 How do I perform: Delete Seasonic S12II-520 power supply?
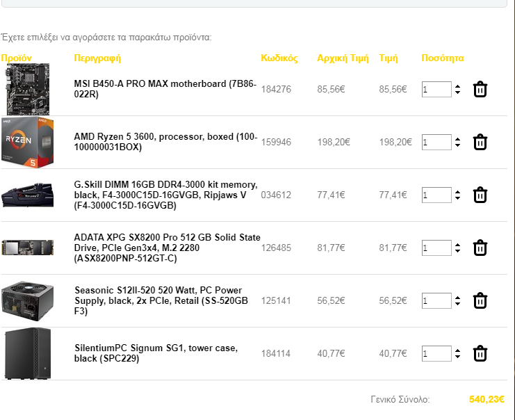point(480,300)
